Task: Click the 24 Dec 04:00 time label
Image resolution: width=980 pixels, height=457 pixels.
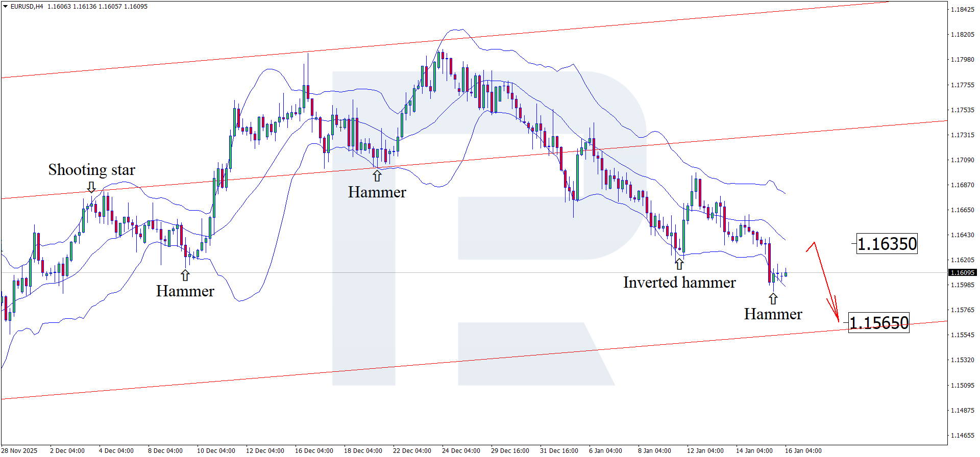Action: pyautogui.click(x=461, y=450)
